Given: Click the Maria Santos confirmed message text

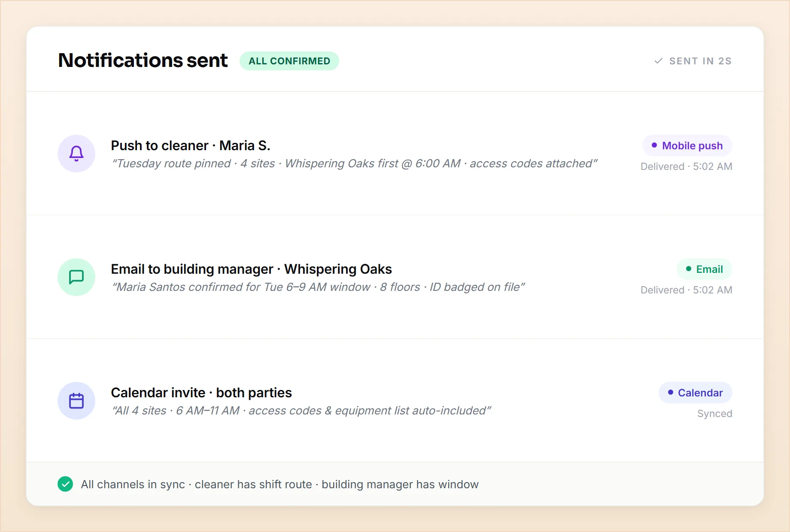Looking at the screenshot, I should click(318, 287).
